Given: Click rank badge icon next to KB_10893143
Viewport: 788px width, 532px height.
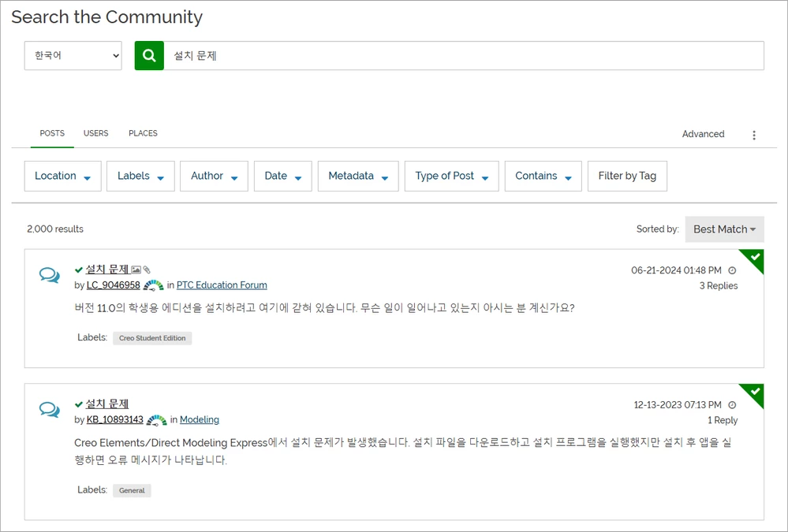Looking at the screenshot, I should 156,420.
